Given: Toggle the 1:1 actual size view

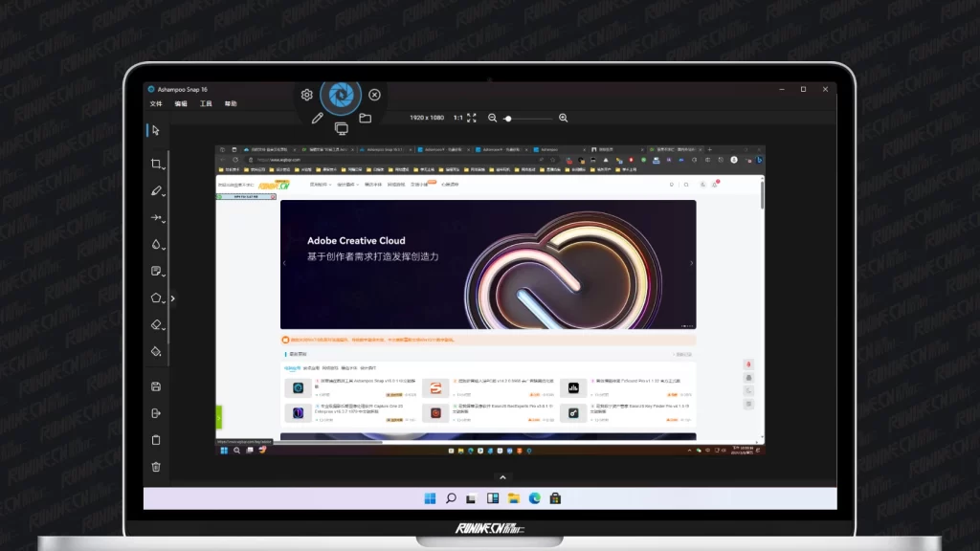Looking at the screenshot, I should point(457,118).
